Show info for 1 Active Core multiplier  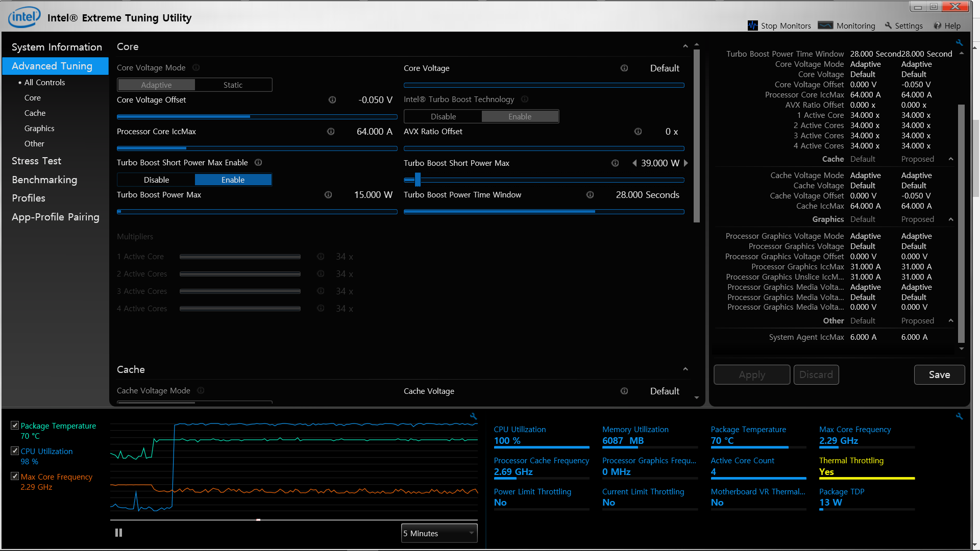(x=321, y=256)
